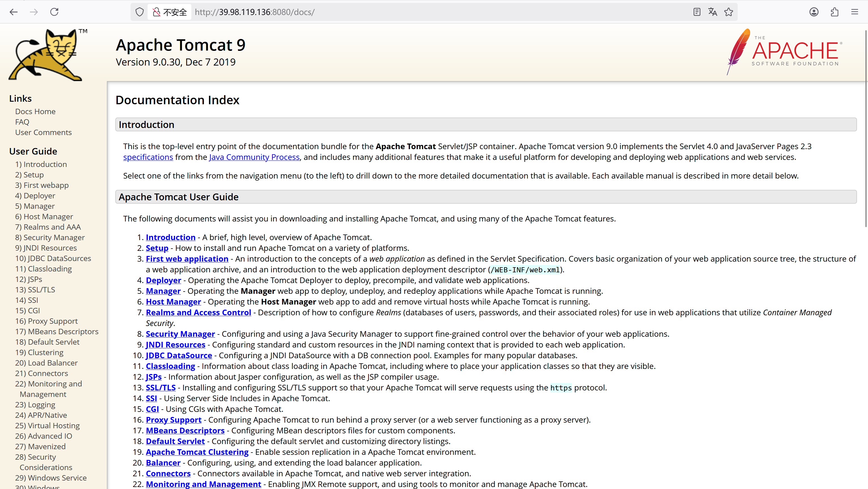
Task: Click the Apache Software Foundation logo
Action: click(785, 51)
